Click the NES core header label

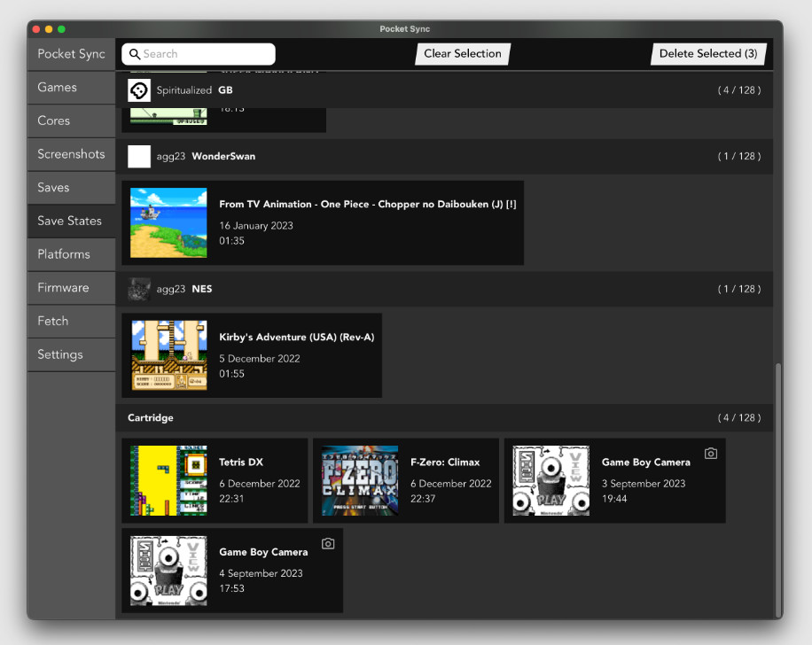click(x=202, y=289)
